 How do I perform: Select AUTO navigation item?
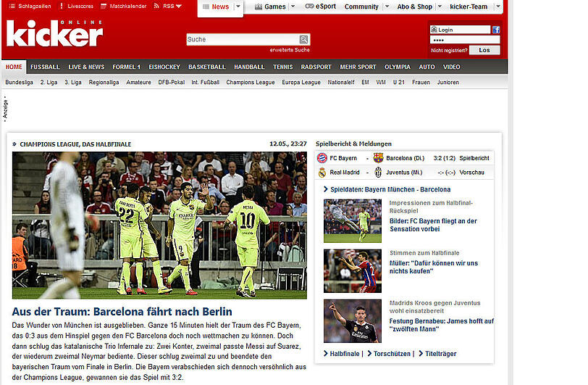pos(427,67)
